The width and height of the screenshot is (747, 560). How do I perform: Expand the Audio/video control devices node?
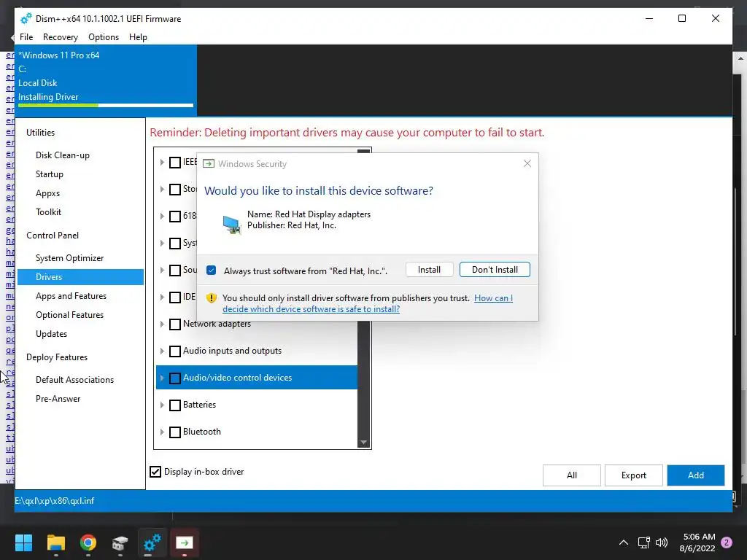(162, 378)
